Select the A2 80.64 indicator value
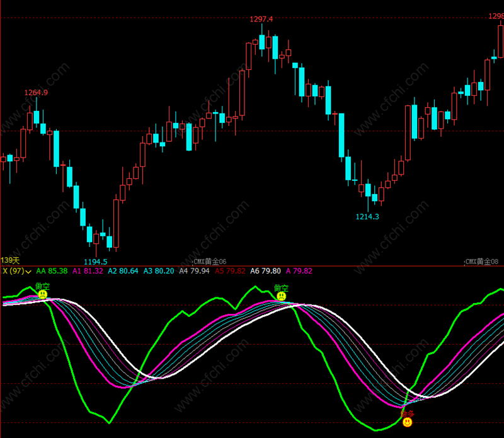The height and width of the screenshot is (438, 504). click(x=123, y=271)
